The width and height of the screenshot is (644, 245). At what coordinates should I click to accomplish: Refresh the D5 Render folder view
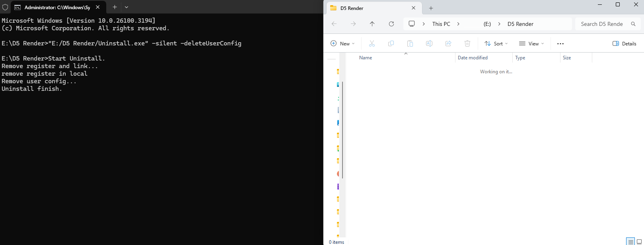(x=391, y=24)
